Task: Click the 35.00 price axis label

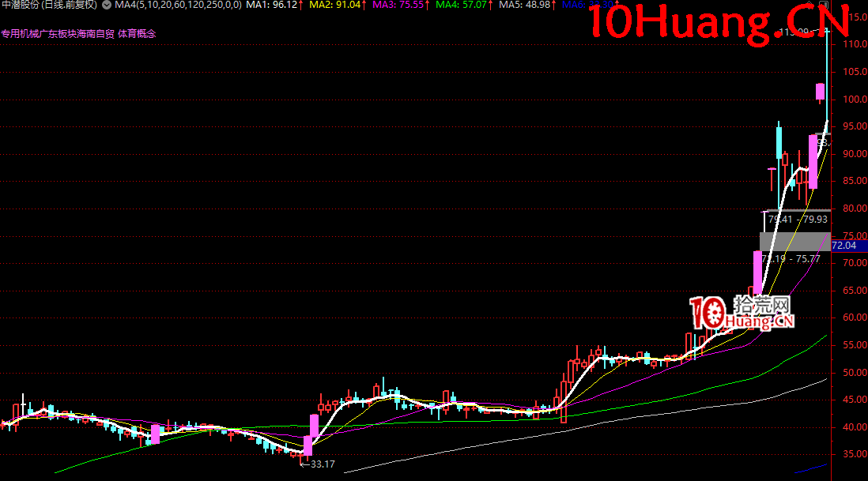Action: [x=855, y=454]
